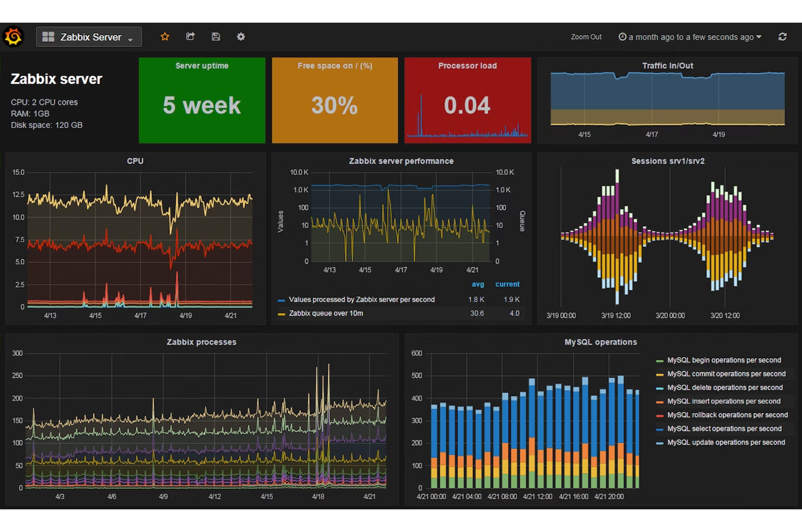The image size is (802, 532).
Task: Refresh dashboard using the refresh icon
Action: 782,37
